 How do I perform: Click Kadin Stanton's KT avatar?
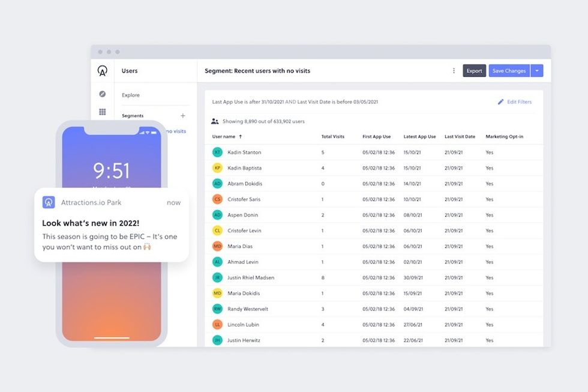pyautogui.click(x=217, y=152)
